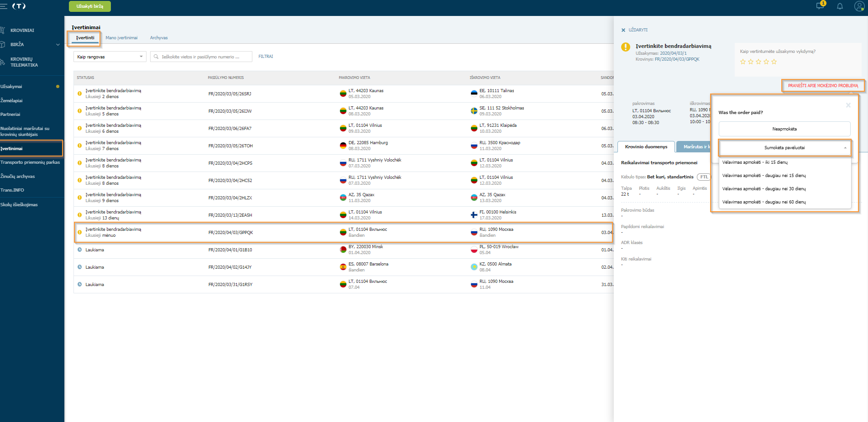The width and height of the screenshot is (868, 422).
Task: Click the 'FILTRAI' link
Action: point(266,57)
